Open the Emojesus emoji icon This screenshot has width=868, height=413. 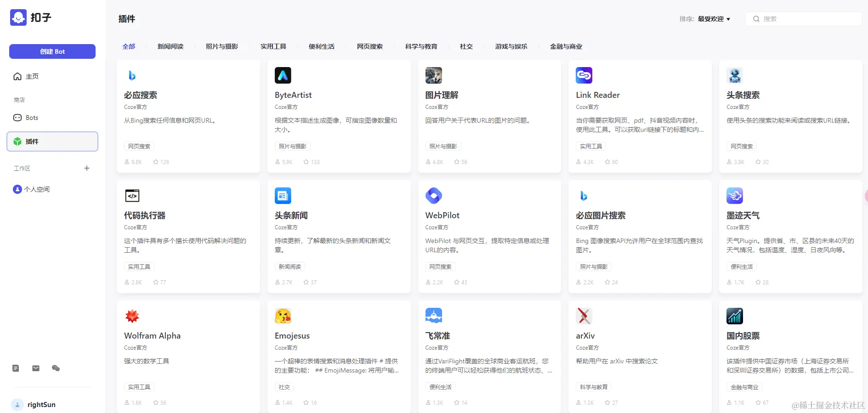coord(283,316)
